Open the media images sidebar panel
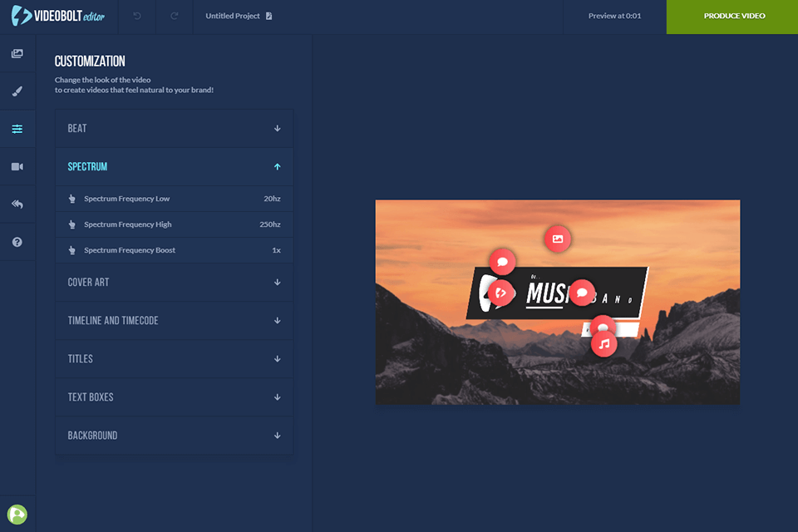 (x=17, y=54)
